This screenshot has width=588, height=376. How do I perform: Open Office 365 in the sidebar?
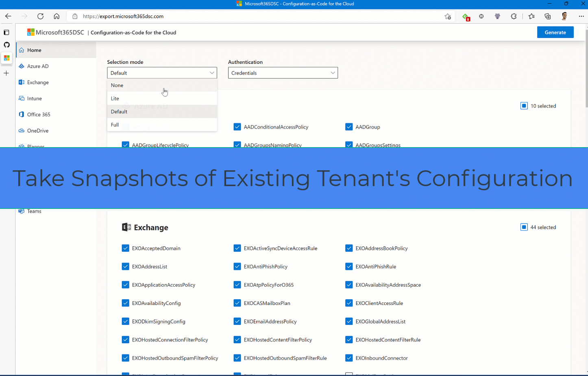56,115
